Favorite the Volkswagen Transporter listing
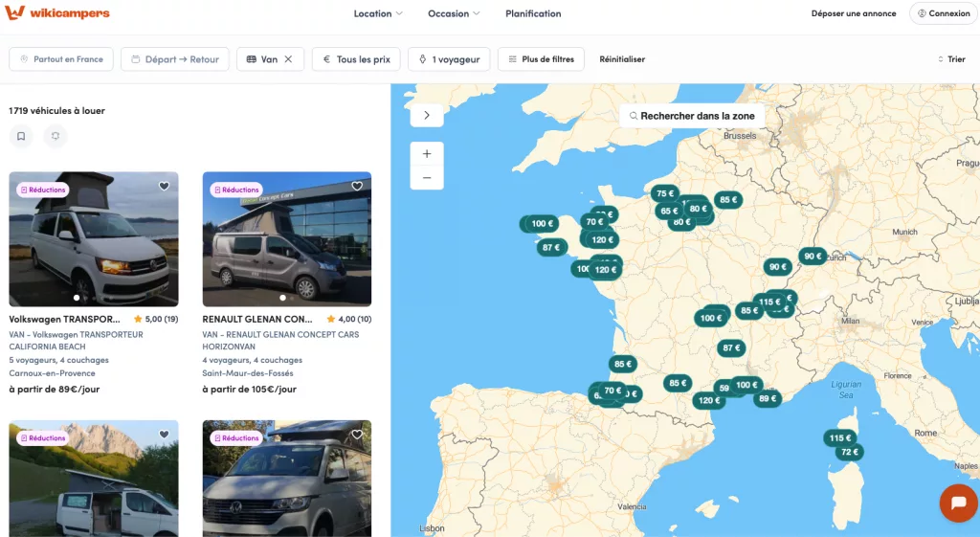This screenshot has height=537, width=980. 164,187
